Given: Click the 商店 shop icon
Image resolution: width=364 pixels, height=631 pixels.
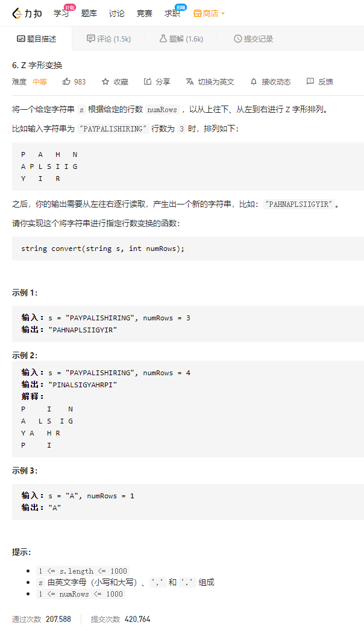Looking at the screenshot, I should [197, 14].
